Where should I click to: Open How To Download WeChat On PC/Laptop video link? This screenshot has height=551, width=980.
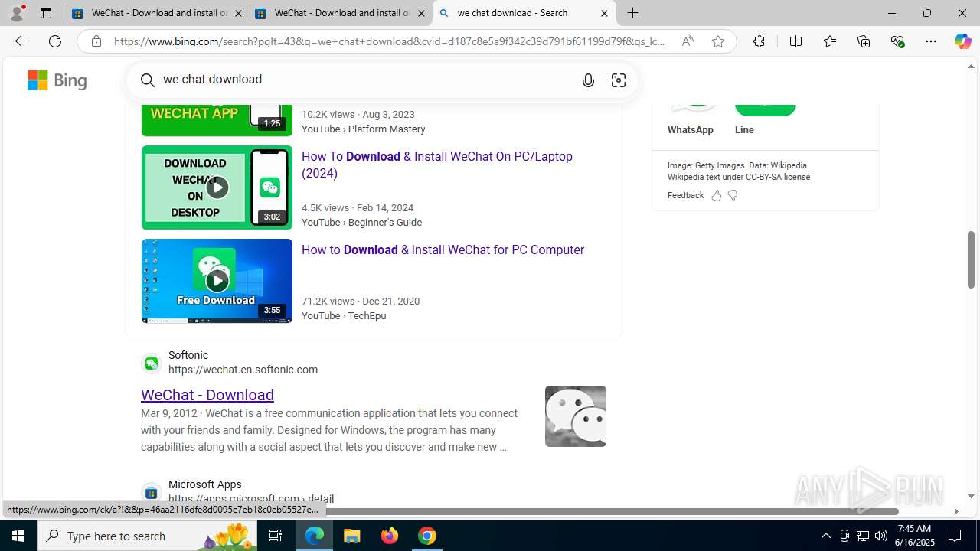click(x=437, y=165)
